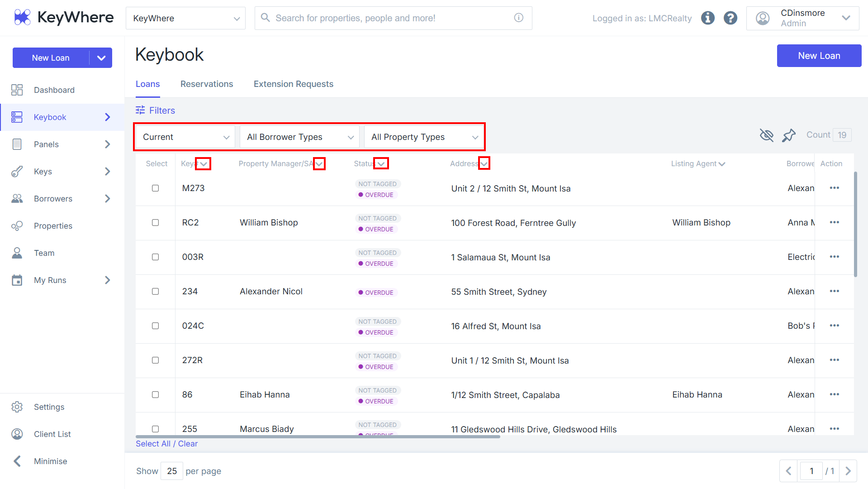This screenshot has height=489, width=868.
Task: Open the All Property Types dropdown
Action: pos(424,137)
